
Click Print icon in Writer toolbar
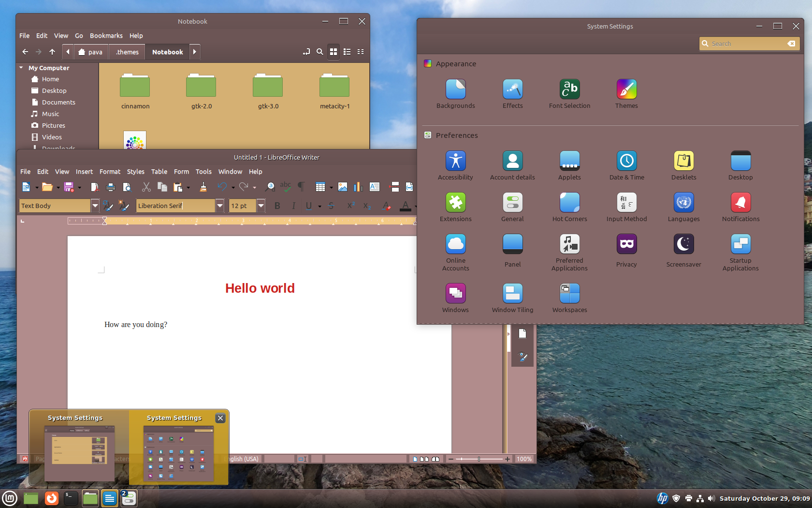coord(111,187)
